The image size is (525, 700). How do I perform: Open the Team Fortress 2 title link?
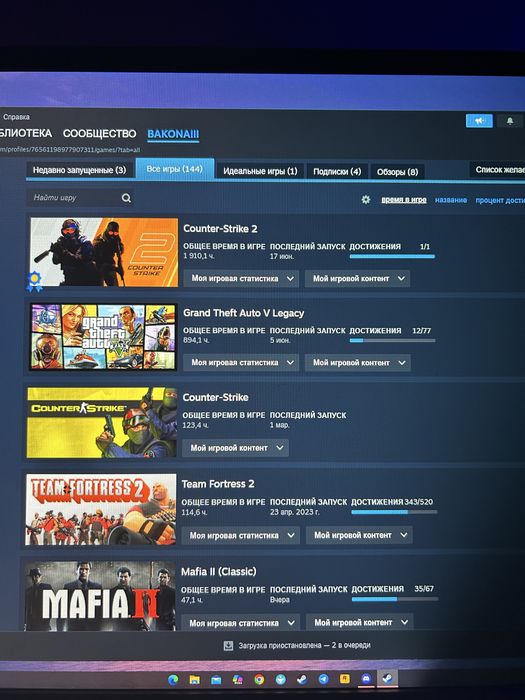218,484
